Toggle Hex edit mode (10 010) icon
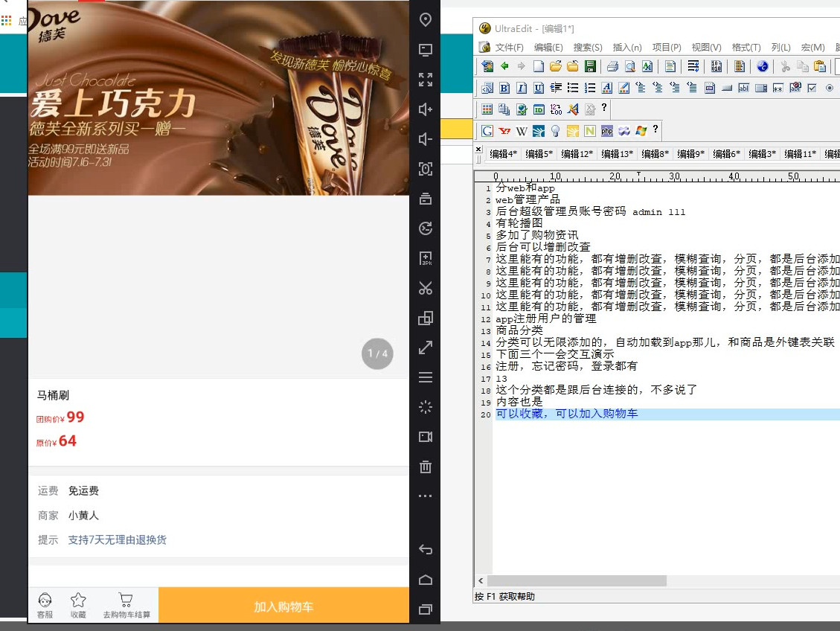 point(716,66)
